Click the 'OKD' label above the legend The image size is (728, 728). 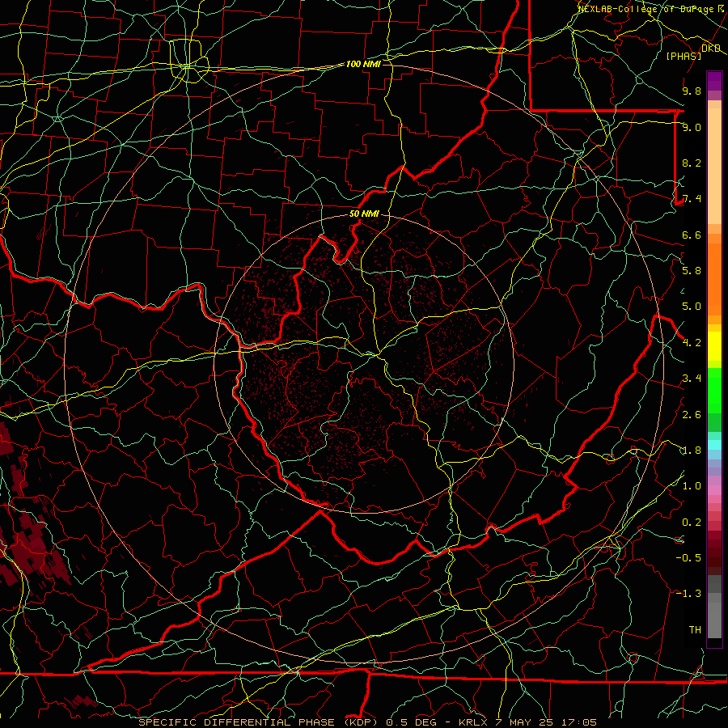(711, 49)
